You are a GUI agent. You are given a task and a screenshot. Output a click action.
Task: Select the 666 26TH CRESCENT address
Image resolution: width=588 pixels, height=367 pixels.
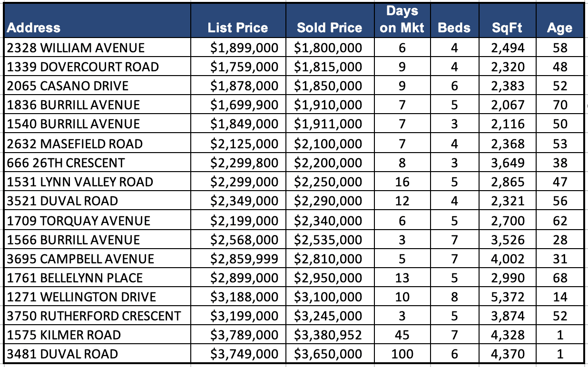click(x=66, y=163)
